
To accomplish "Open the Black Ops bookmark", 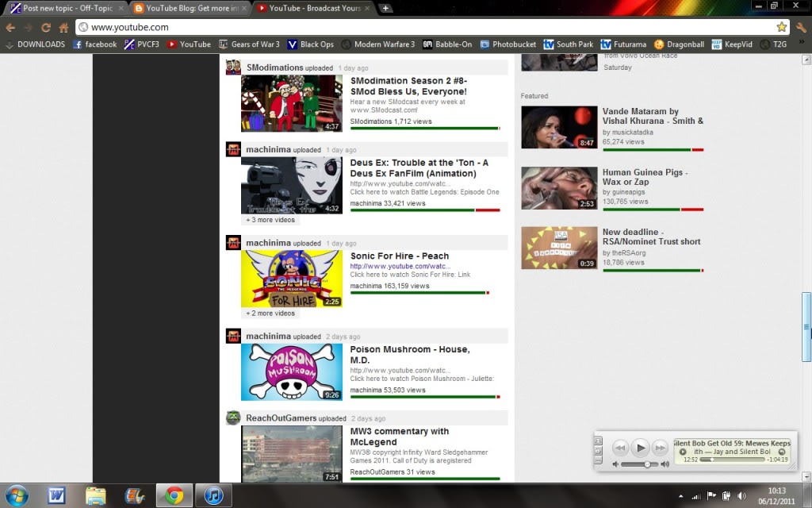I will pyautogui.click(x=311, y=44).
